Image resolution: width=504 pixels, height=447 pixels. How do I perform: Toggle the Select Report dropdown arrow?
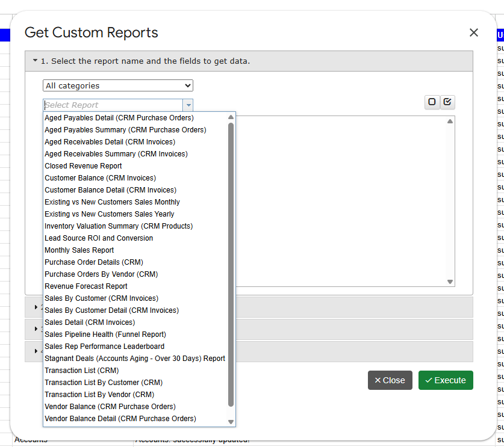coord(188,105)
